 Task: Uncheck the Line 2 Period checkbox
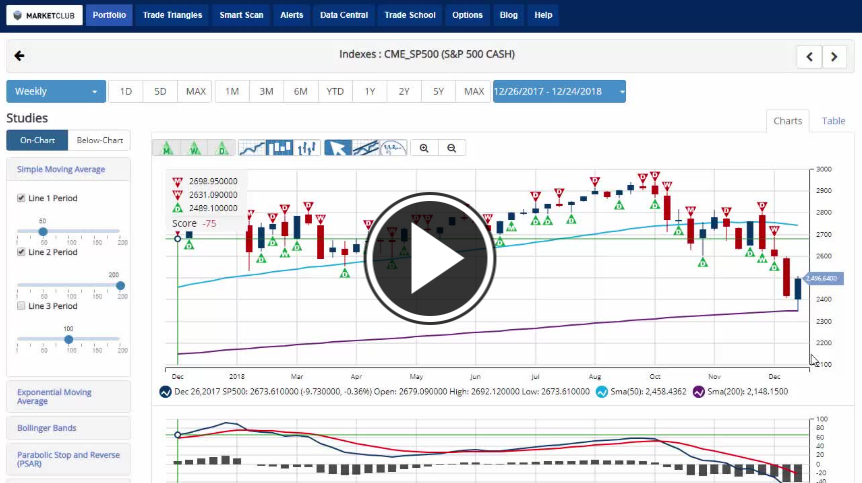[21, 252]
